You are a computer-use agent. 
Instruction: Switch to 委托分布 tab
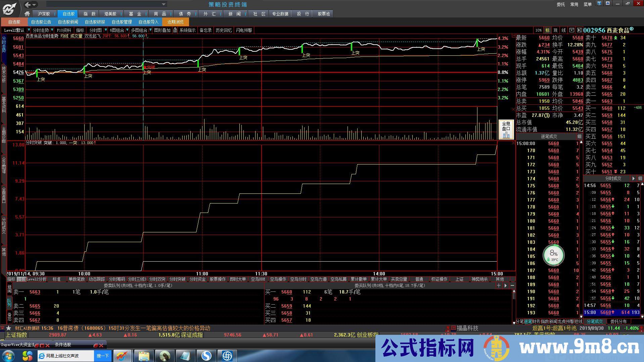(618, 321)
